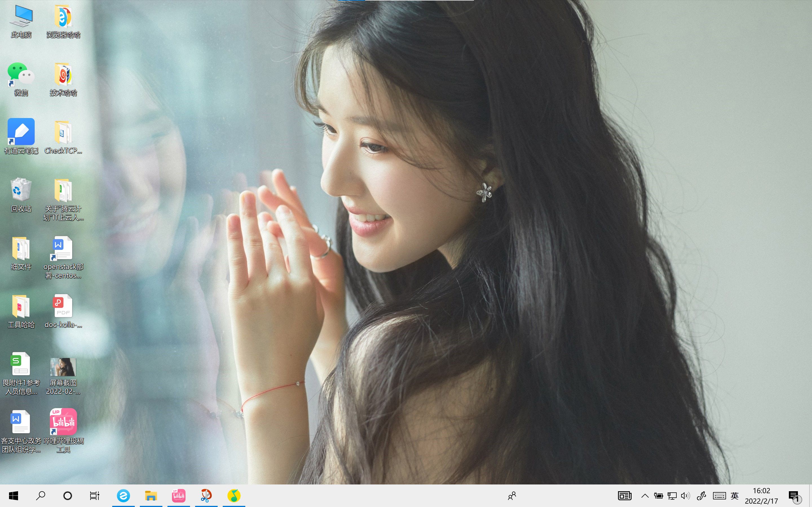Open File Explorer from the taskbar

tap(151, 496)
